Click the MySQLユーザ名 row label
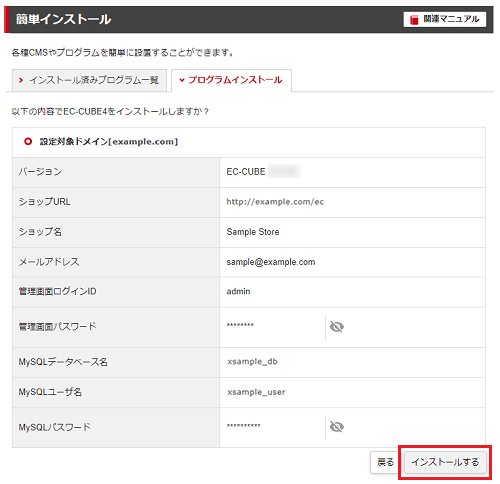 (x=50, y=392)
